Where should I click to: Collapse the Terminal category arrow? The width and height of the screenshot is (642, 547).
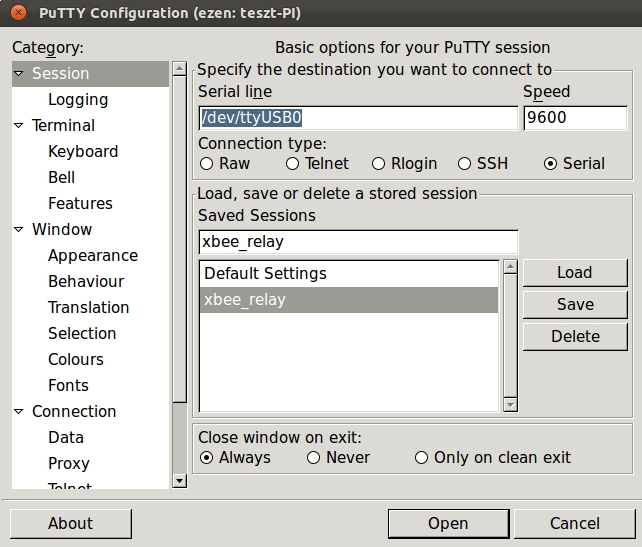pyautogui.click(x=19, y=126)
